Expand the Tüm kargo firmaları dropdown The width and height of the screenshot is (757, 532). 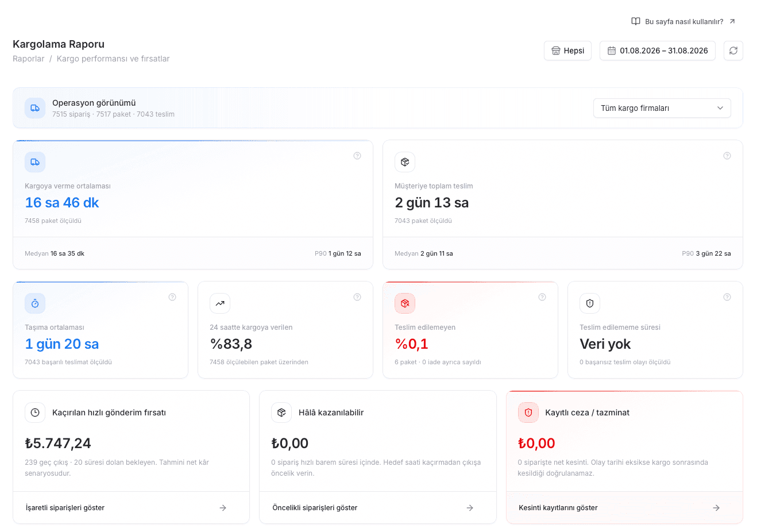point(662,108)
